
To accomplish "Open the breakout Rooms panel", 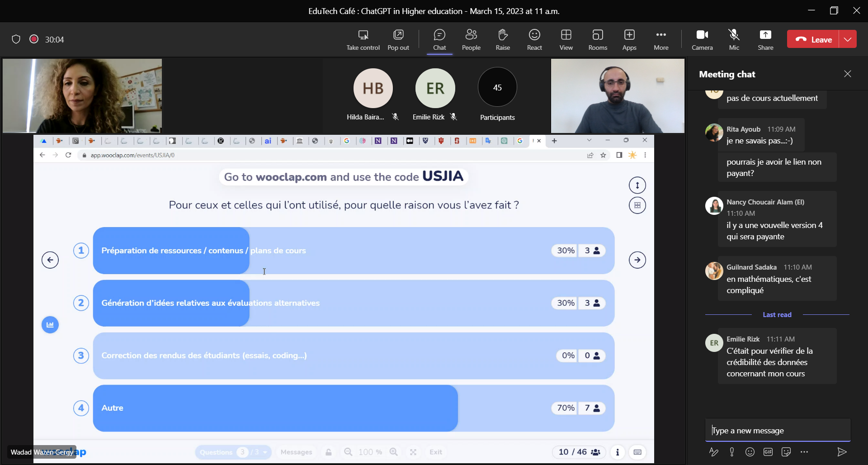I will [598, 40].
